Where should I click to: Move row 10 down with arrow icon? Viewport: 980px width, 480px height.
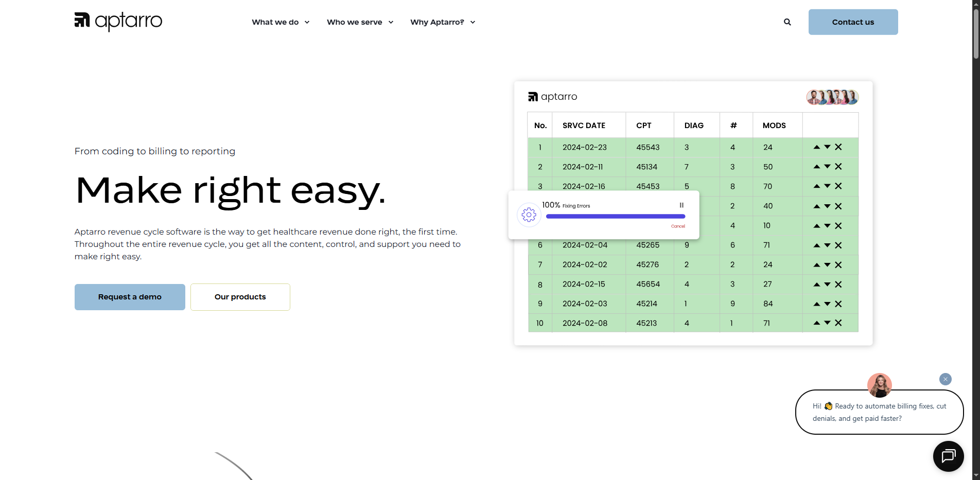(828, 323)
